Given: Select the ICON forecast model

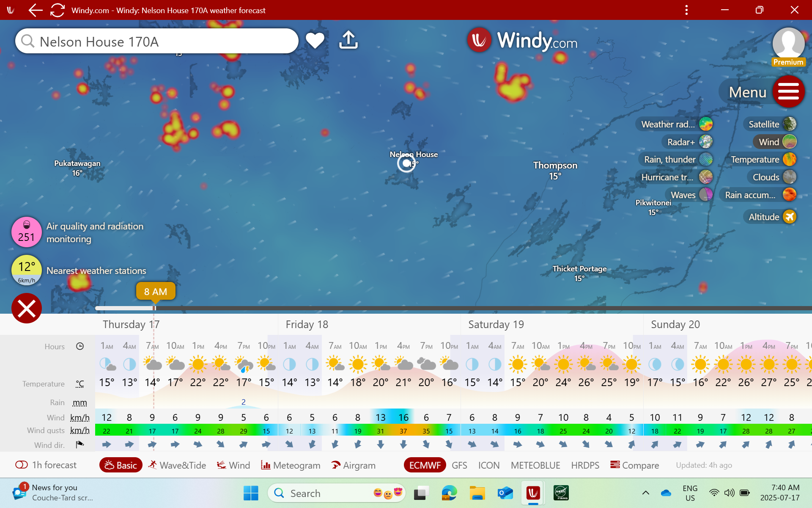Looking at the screenshot, I should pyautogui.click(x=488, y=465).
